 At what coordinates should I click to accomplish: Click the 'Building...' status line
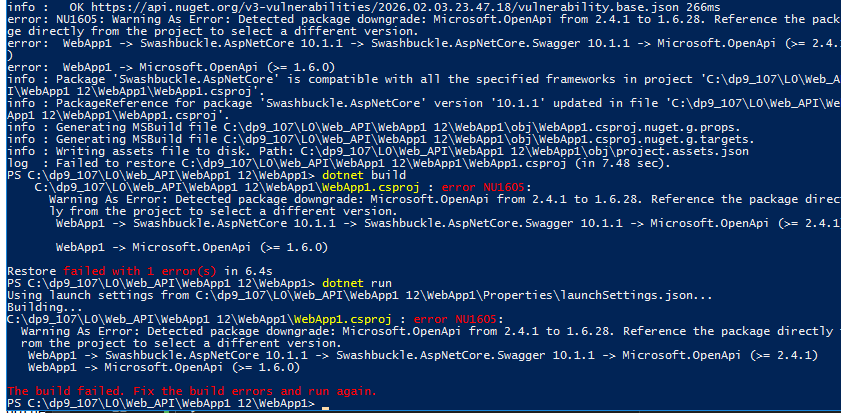coord(45,307)
